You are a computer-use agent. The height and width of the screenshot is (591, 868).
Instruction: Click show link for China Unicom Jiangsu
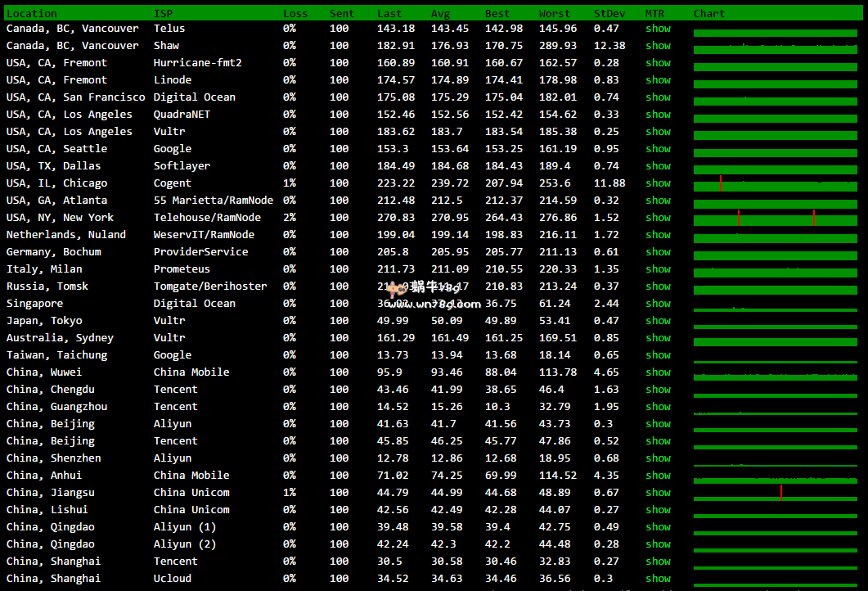point(658,493)
